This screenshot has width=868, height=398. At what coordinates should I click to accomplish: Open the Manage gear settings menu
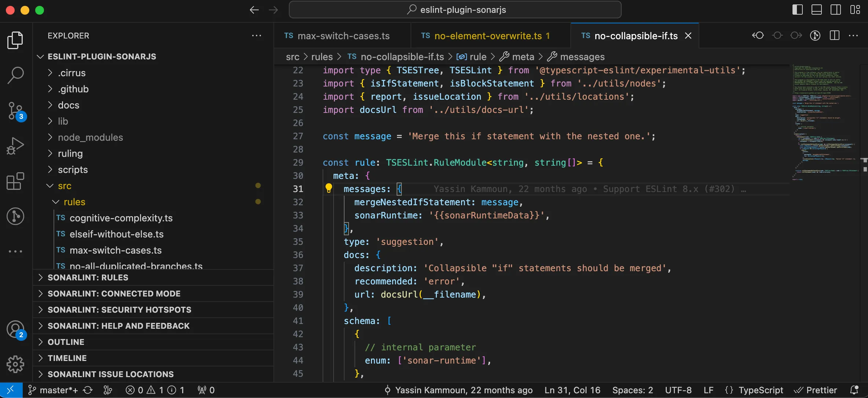tap(15, 364)
